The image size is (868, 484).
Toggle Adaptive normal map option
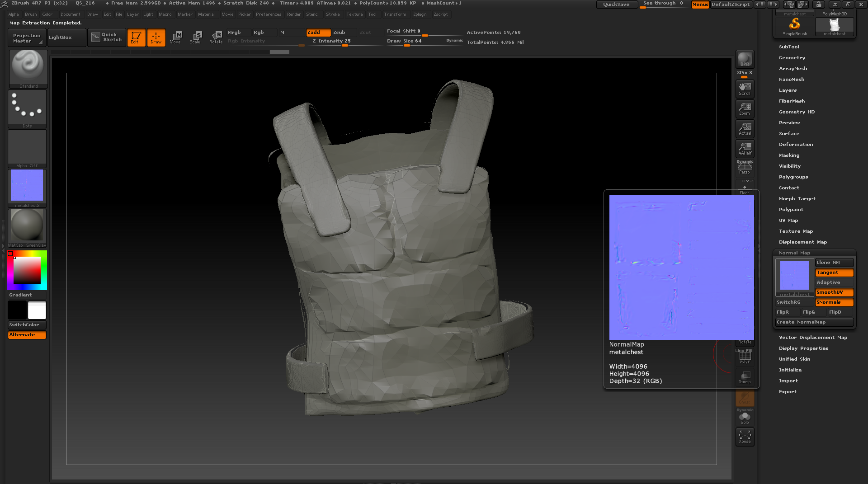[834, 282]
